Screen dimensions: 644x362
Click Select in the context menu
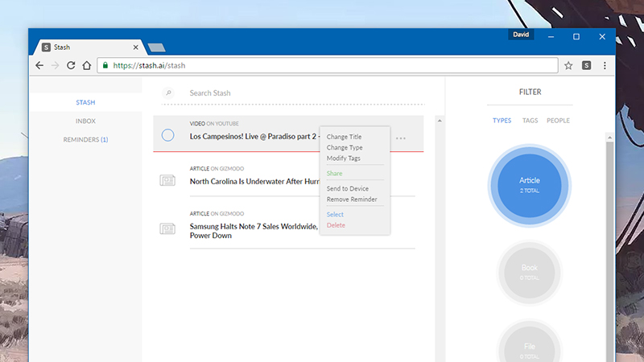click(x=335, y=214)
